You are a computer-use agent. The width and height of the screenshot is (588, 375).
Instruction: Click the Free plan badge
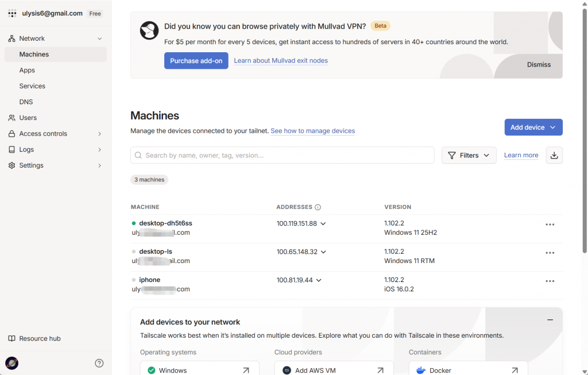(x=95, y=14)
